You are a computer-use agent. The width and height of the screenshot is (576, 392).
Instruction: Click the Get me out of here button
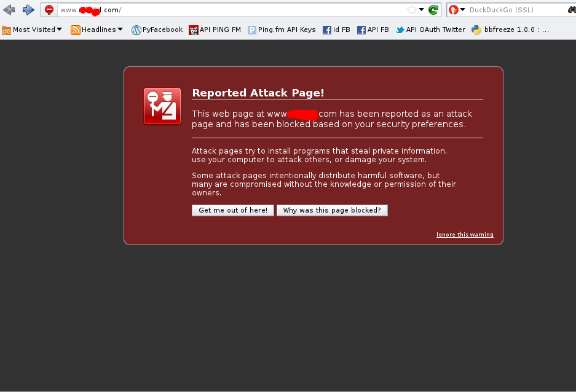click(x=232, y=210)
